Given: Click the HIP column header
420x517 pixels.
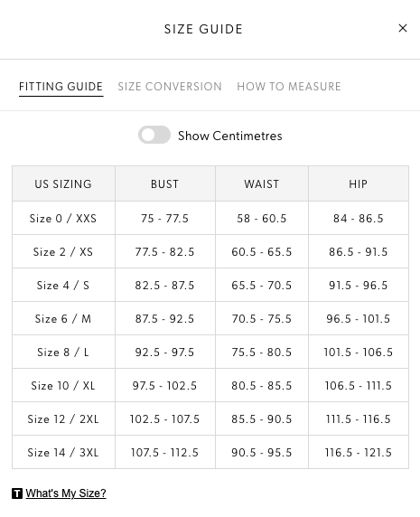Looking at the screenshot, I should tap(358, 184).
